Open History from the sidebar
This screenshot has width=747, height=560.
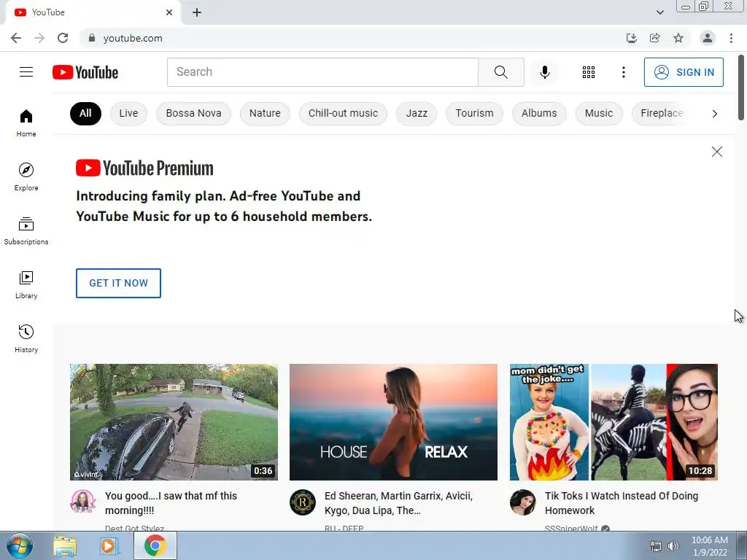click(x=26, y=338)
